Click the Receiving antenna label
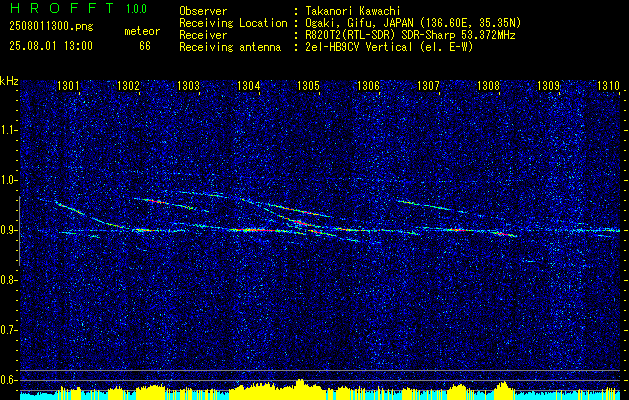The height and width of the screenshot is (400, 629). click(230, 47)
